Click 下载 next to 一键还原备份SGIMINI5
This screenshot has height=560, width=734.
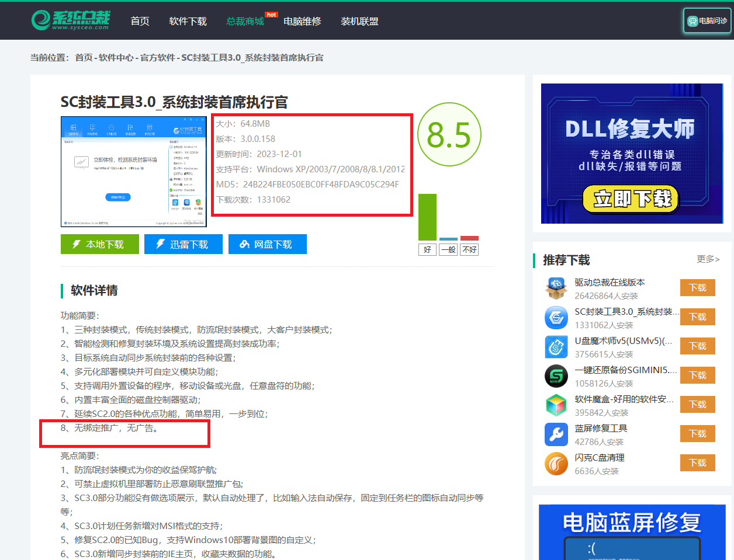pyautogui.click(x=698, y=375)
